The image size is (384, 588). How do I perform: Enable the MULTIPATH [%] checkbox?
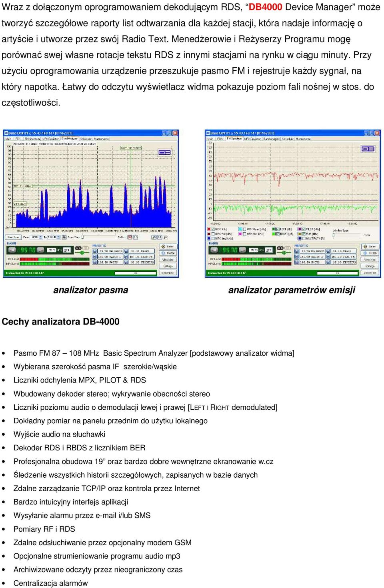click(x=304, y=238)
